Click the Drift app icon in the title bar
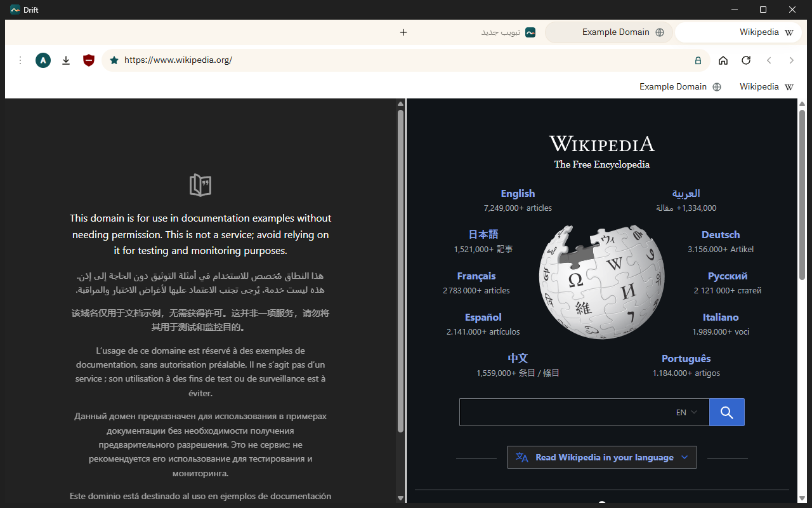 point(15,10)
